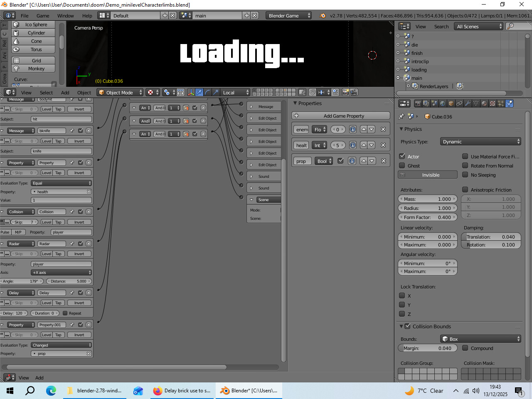
Task: Click the OpenGL render animation clapper icon
Action: click(354, 92)
